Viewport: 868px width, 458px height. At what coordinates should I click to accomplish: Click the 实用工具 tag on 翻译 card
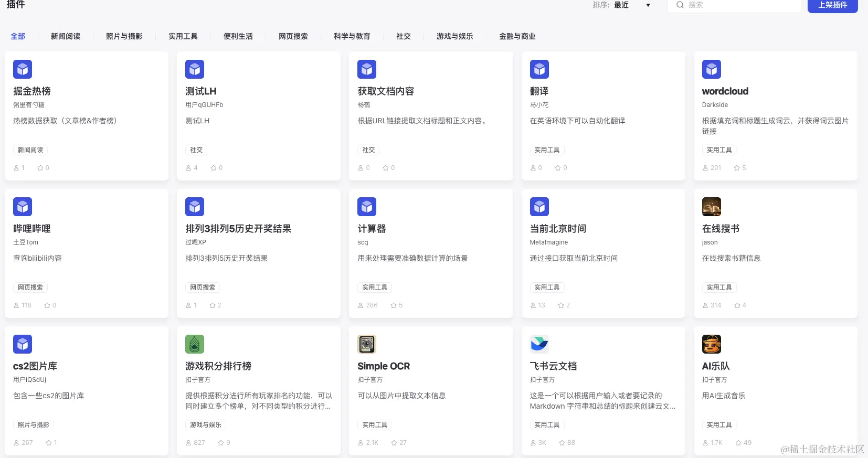coord(547,150)
